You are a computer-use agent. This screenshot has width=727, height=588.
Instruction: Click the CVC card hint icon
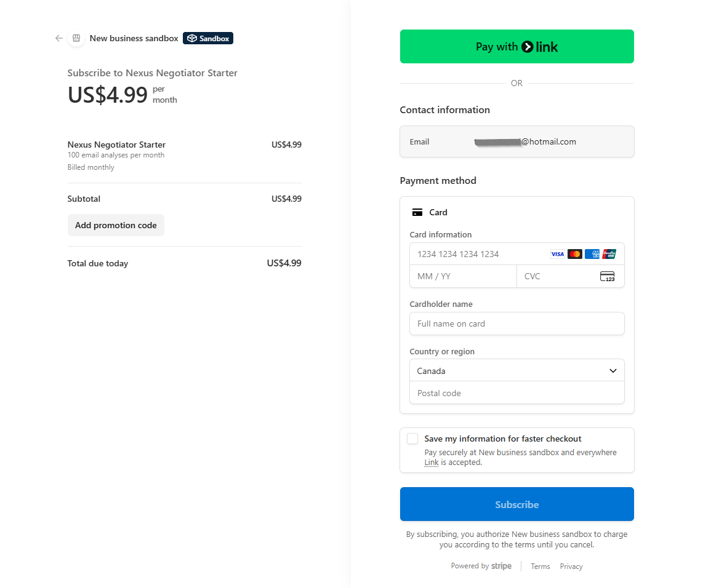pos(607,276)
